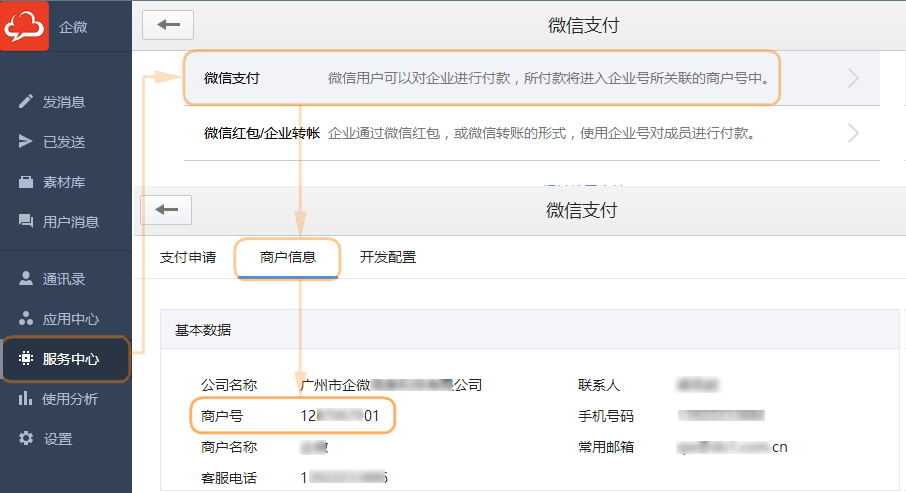Click the red cloud logo icon
This screenshot has width=906, height=493.
pos(24,25)
